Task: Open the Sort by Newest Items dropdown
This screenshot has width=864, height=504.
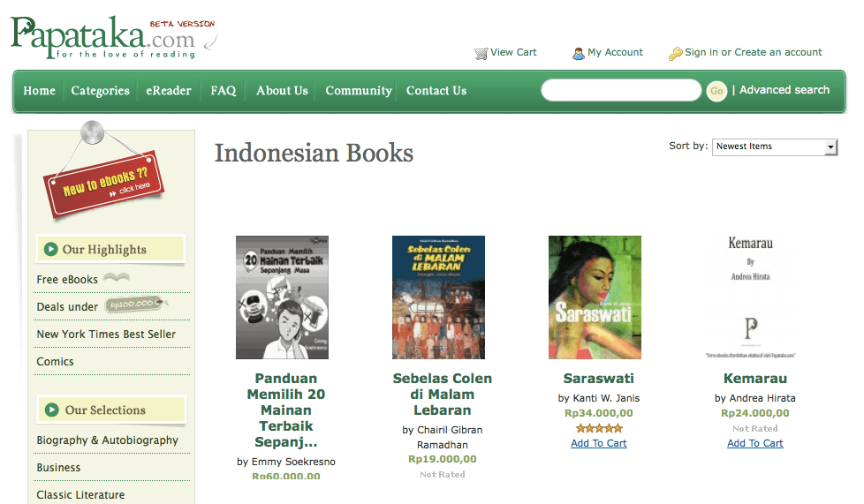Action: point(775,147)
